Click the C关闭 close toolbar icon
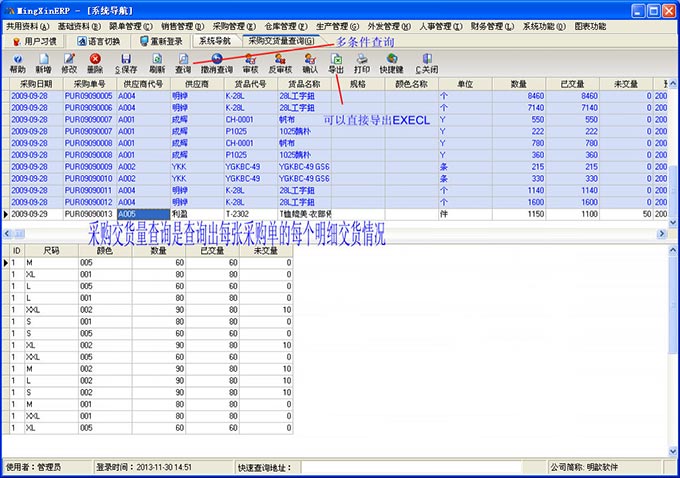Screen dimensions: 680x478 pos(427,63)
